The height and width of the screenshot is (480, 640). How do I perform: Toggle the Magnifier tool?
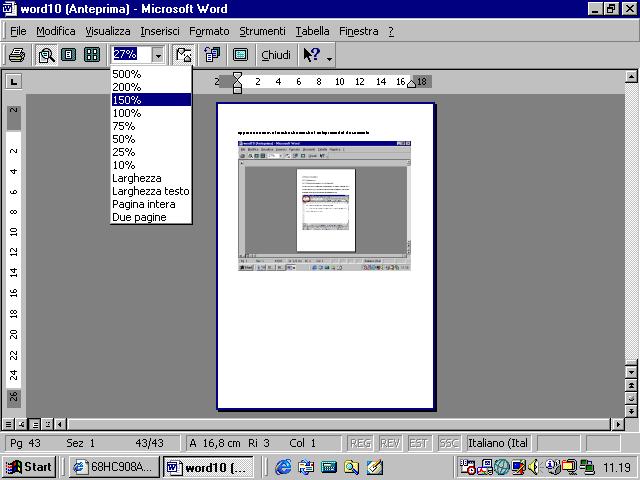pyautogui.click(x=46, y=55)
